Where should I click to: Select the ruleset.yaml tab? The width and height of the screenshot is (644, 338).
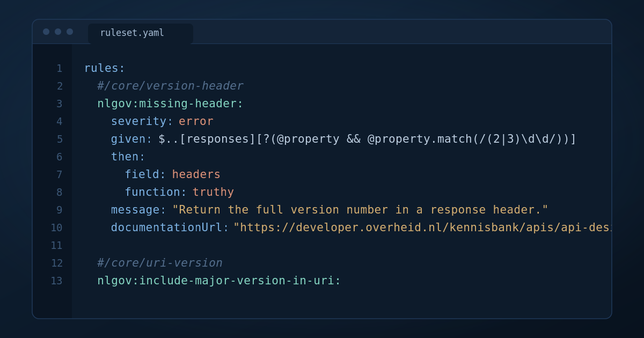140,33
